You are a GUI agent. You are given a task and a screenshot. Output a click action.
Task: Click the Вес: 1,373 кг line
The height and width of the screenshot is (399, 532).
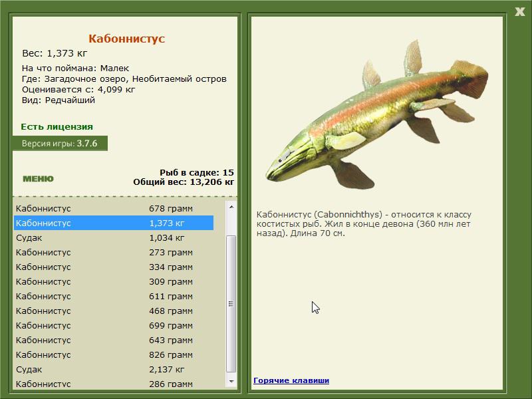pos(55,53)
